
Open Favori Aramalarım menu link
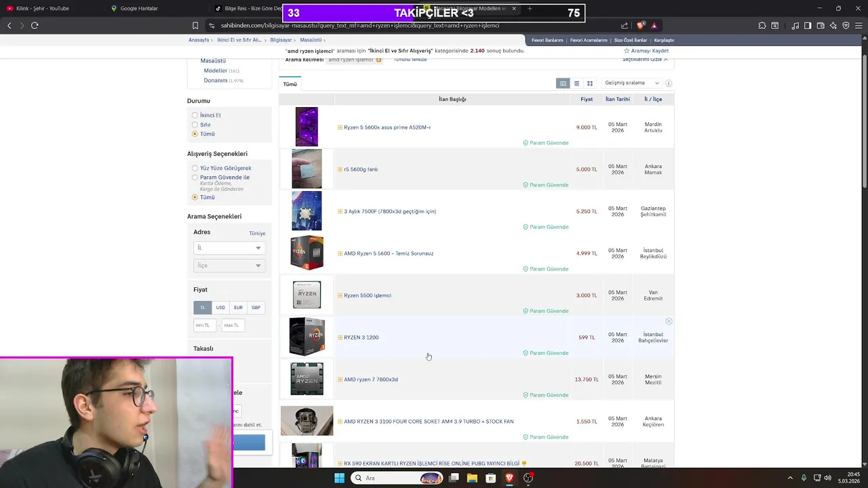tap(589, 40)
